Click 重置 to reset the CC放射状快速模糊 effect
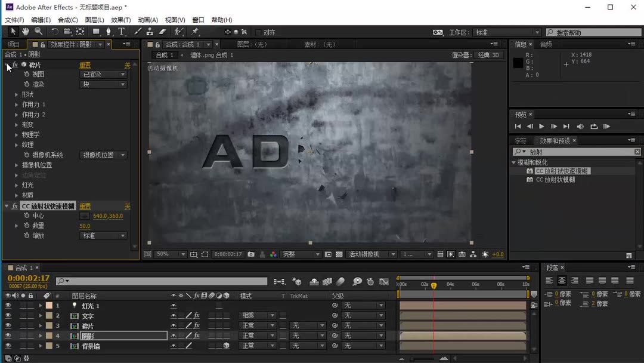This screenshot has width=644, height=363. [x=84, y=205]
